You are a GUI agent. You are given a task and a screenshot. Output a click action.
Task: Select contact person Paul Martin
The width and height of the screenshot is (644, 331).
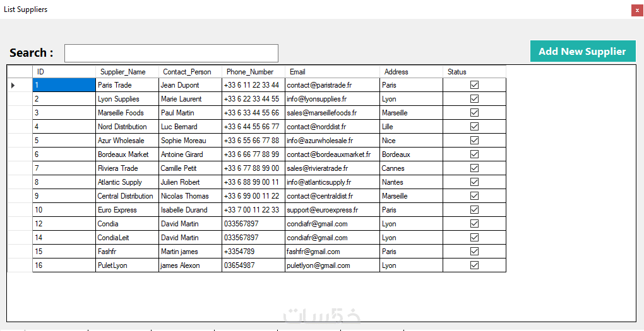pos(191,113)
